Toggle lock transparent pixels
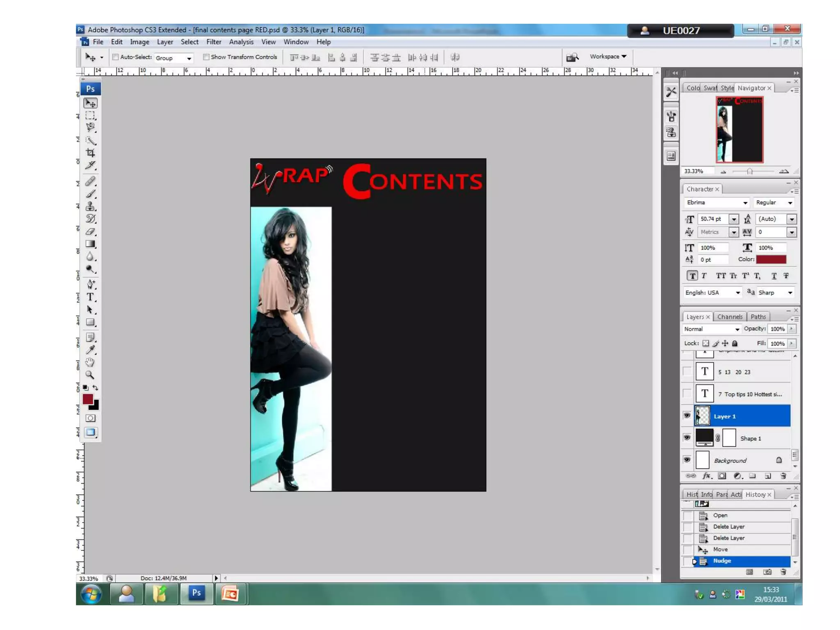840x630 pixels. [x=705, y=343]
